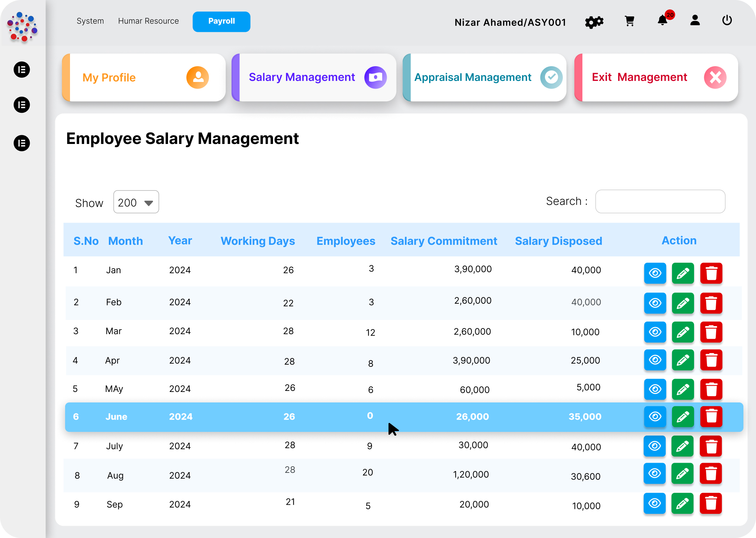Open settings gear in the top bar
This screenshot has width=756, height=538.
[x=594, y=22]
